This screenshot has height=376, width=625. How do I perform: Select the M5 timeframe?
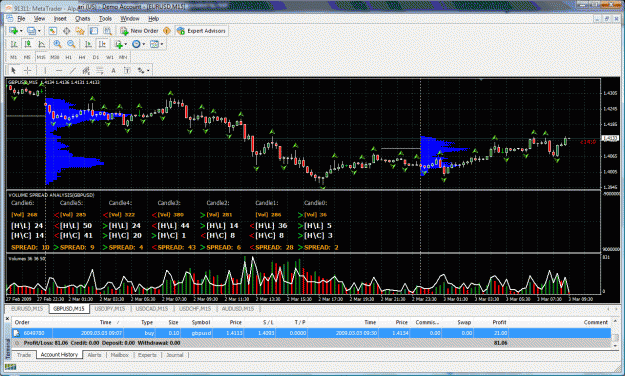[x=27, y=57]
